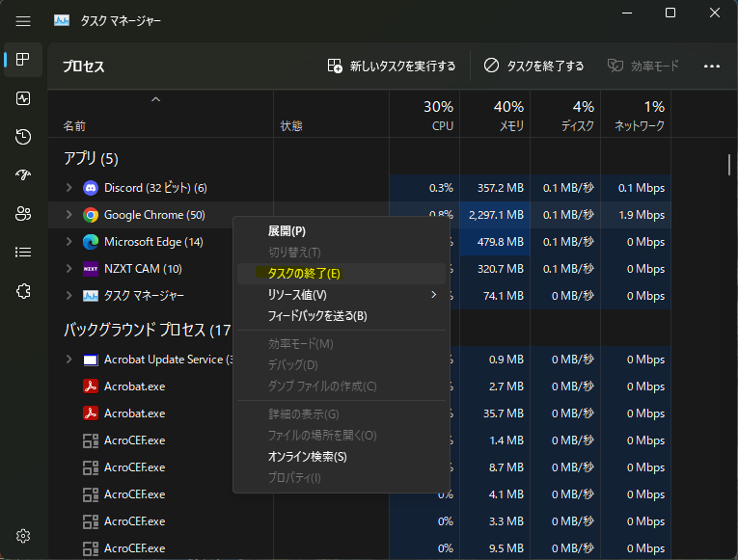
Task: Open リソース値 submenu arrow
Action: click(x=433, y=294)
